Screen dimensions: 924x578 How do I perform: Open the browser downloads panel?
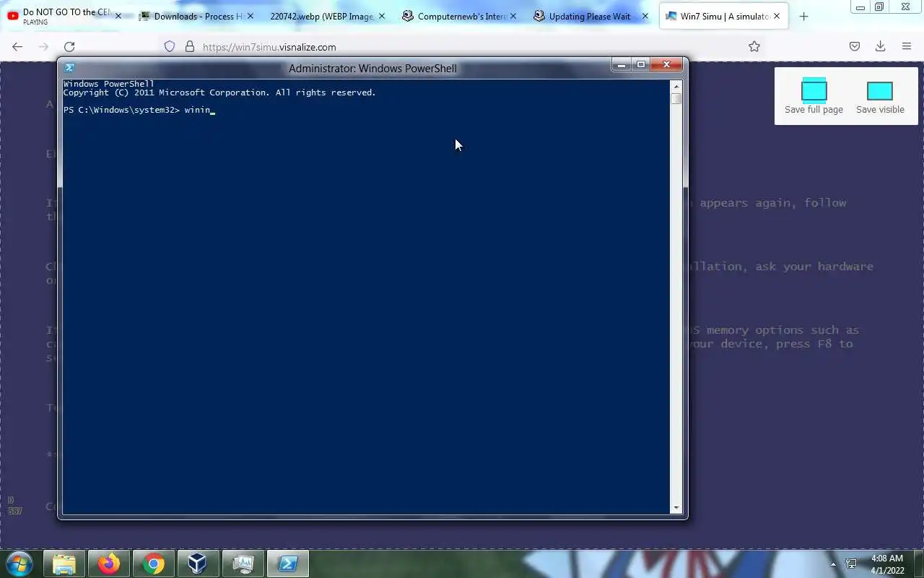coord(881,46)
